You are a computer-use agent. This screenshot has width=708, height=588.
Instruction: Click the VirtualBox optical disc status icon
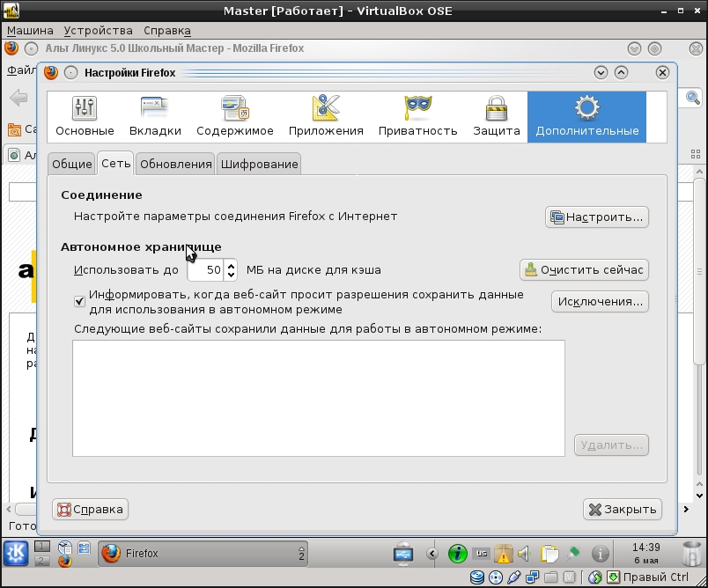[496, 577]
